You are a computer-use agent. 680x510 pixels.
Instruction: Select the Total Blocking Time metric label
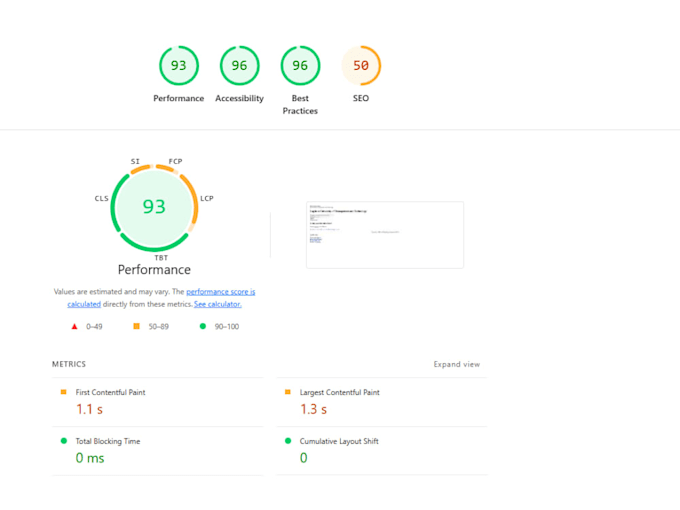point(108,441)
